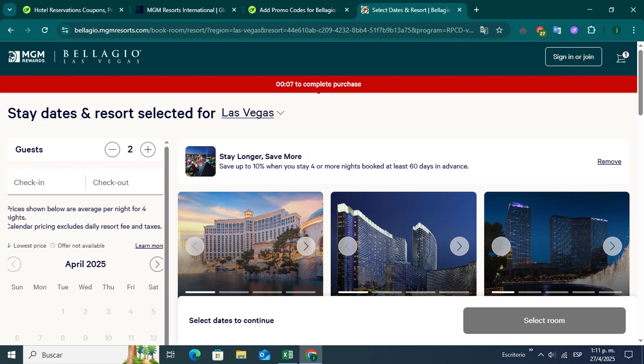
Task: Switch to Add Promo Codes for Bellagio tab
Action: click(x=299, y=10)
